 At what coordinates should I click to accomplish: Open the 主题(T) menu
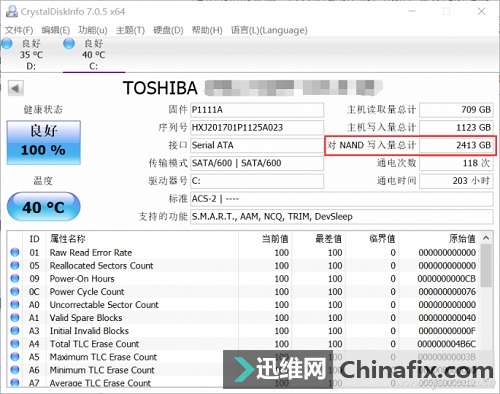(130, 30)
